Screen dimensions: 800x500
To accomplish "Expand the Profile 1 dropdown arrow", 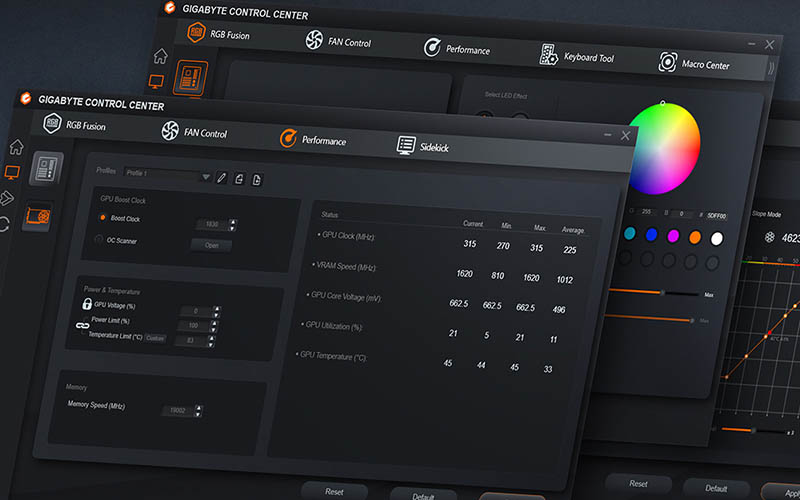I will (x=206, y=177).
